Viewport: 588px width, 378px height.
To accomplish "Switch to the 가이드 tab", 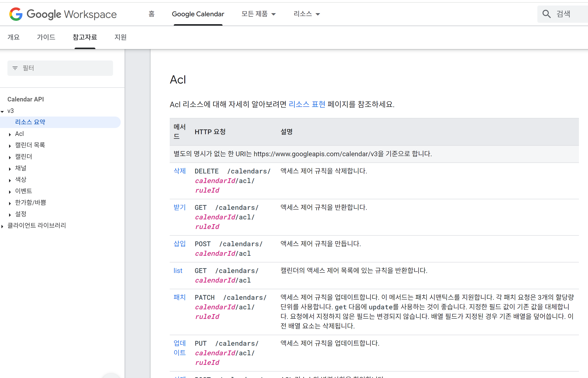I will [x=46, y=37].
